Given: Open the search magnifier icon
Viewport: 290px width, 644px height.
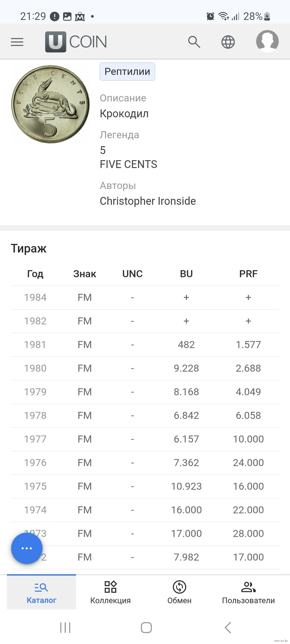Looking at the screenshot, I should click(x=194, y=42).
